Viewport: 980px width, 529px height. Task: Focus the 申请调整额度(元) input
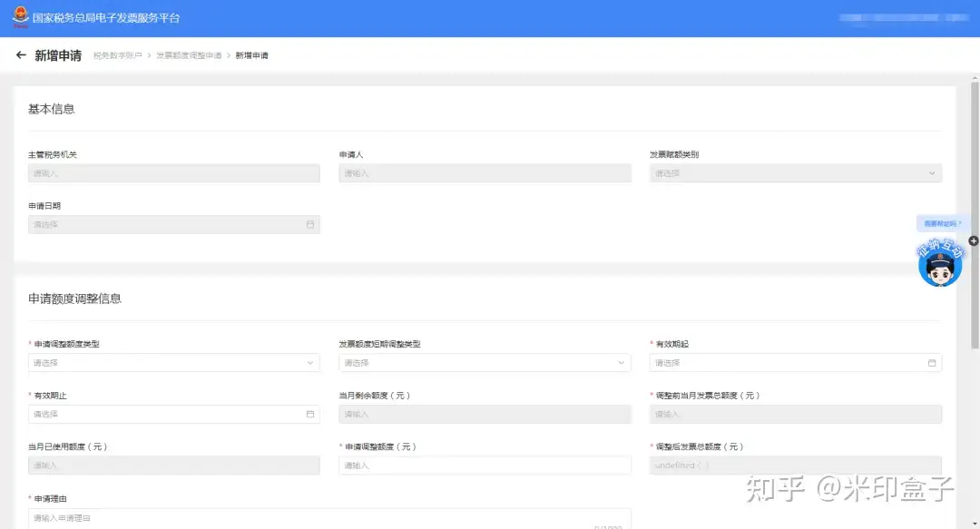pos(485,465)
